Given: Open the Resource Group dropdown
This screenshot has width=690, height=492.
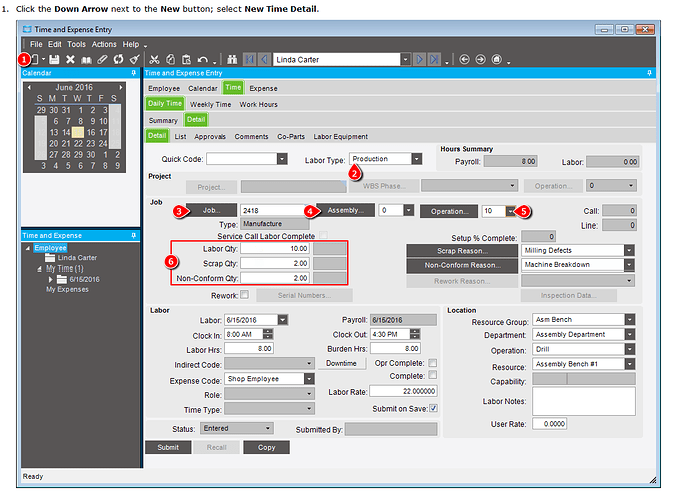Looking at the screenshot, I should [x=630, y=319].
